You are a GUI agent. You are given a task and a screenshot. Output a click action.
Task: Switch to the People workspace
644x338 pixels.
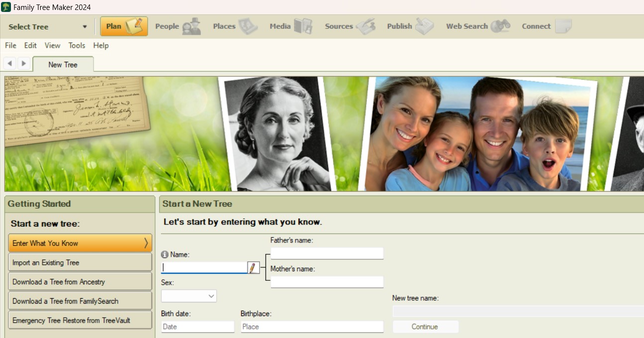click(178, 26)
